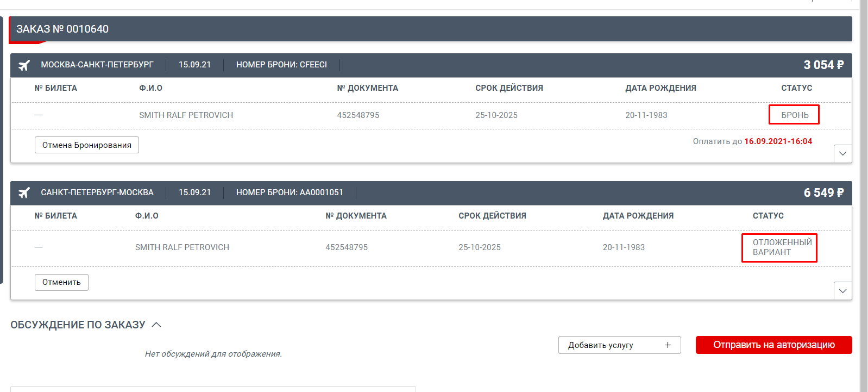This screenshot has height=392, width=868.
Task: Expand details of the Москва-Санкт-Петербург segment
Action: coord(842,154)
